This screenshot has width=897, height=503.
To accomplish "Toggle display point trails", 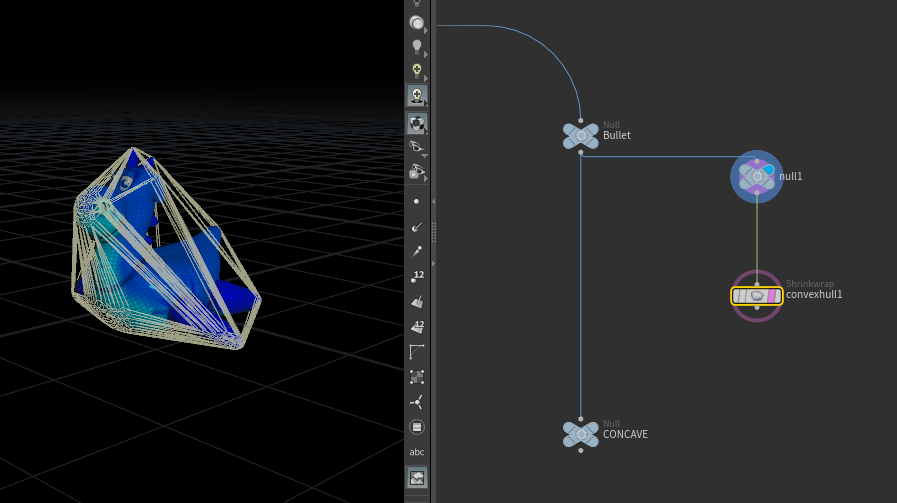I will 416,252.
